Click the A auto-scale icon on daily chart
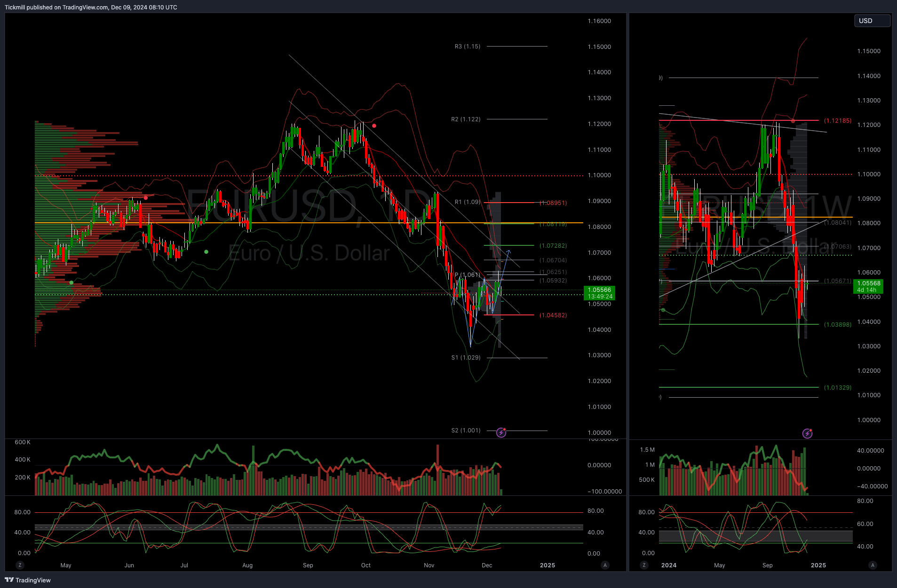Image resolution: width=897 pixels, height=588 pixels. click(x=605, y=565)
